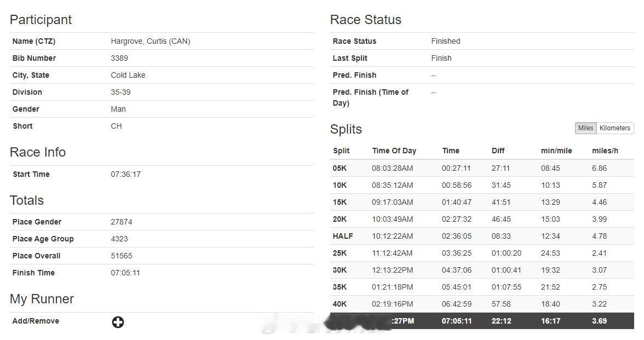Select the Miles unit toggle
This screenshot has height=340, width=644.
[586, 128]
